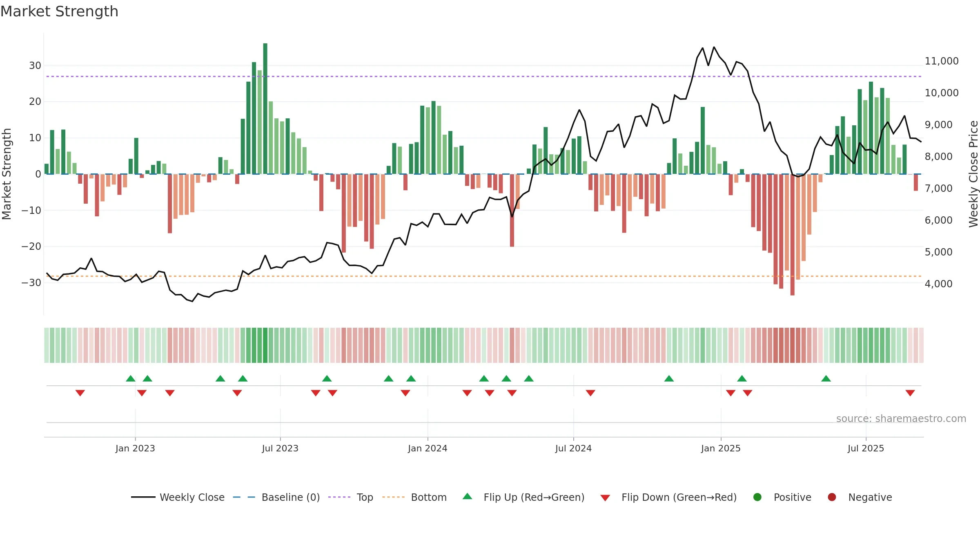Click the red Flip Down triangle legend icon
The image size is (980, 551).
605,498
